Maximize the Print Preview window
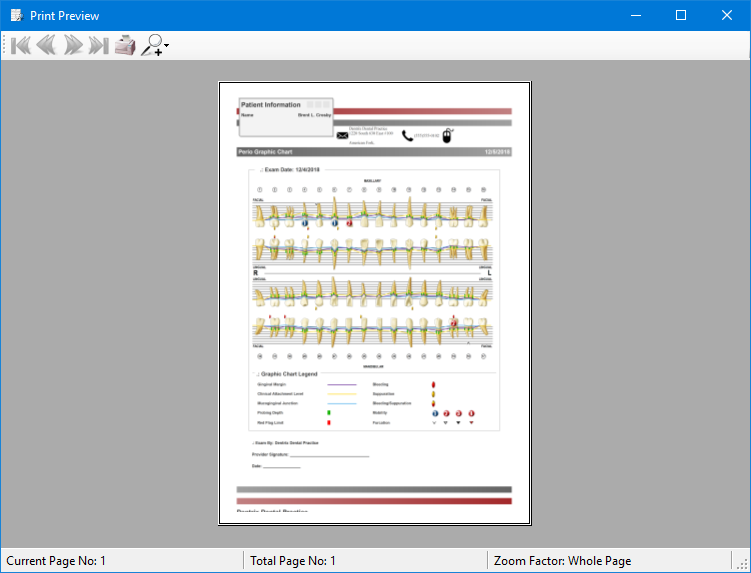The image size is (751, 573). tap(681, 15)
